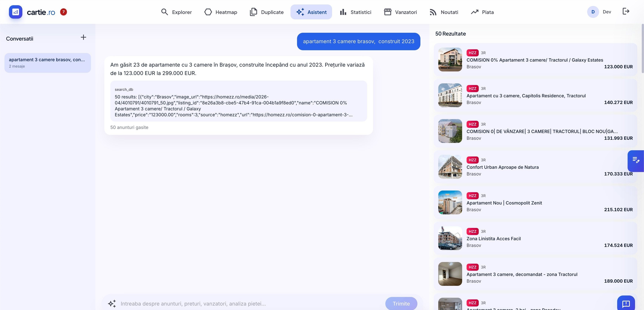This screenshot has width=644, height=310.
Task: Open the Explorer tab
Action: pyautogui.click(x=176, y=12)
